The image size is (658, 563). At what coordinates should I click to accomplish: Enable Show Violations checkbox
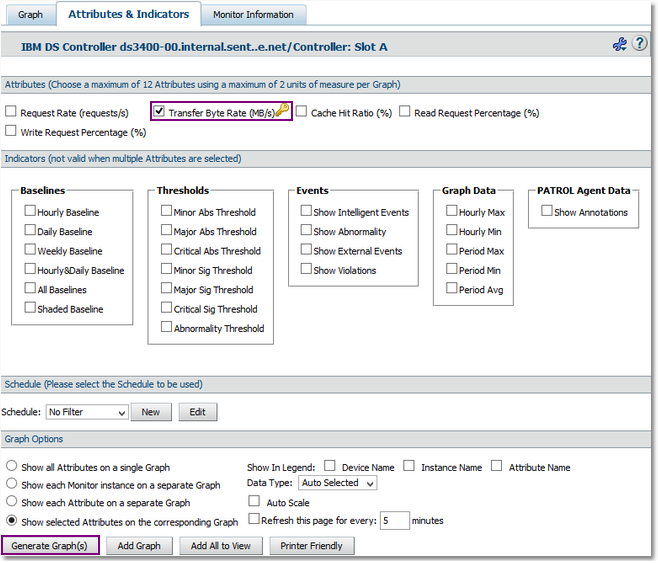tap(306, 268)
